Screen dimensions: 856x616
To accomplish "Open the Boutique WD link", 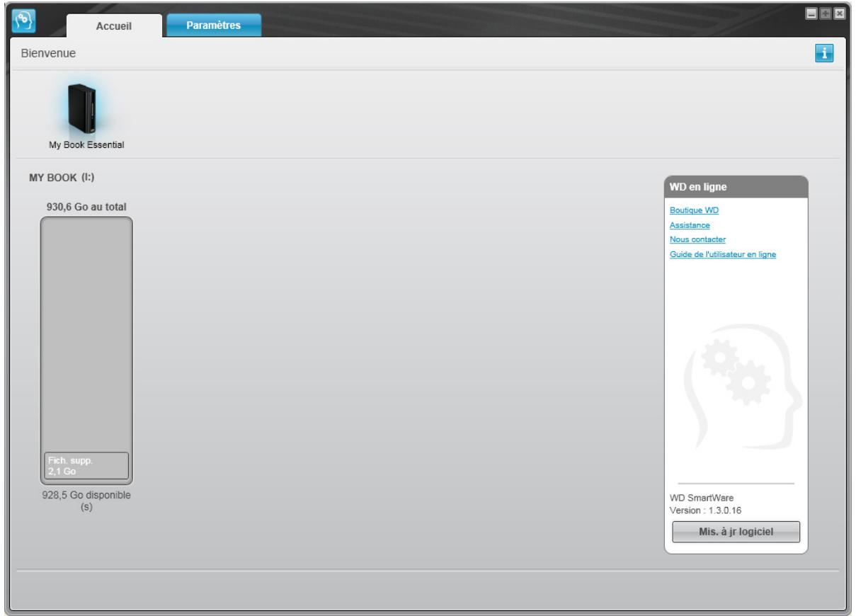I will (x=694, y=210).
